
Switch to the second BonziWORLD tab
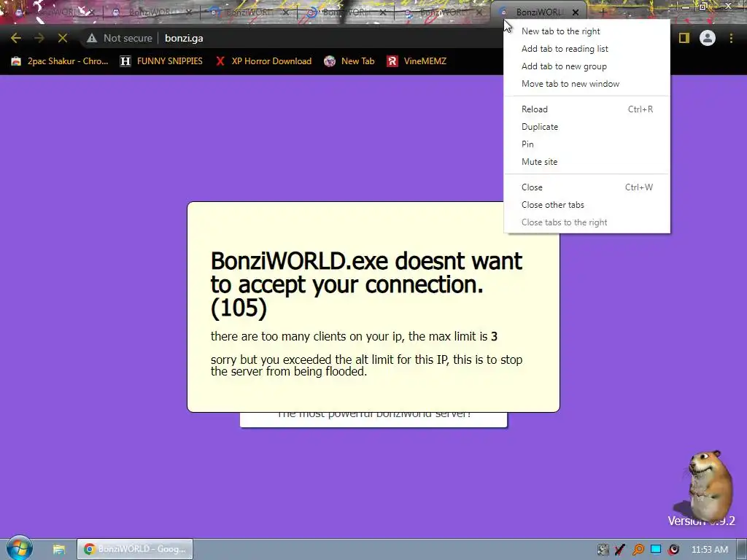pyautogui.click(x=152, y=12)
